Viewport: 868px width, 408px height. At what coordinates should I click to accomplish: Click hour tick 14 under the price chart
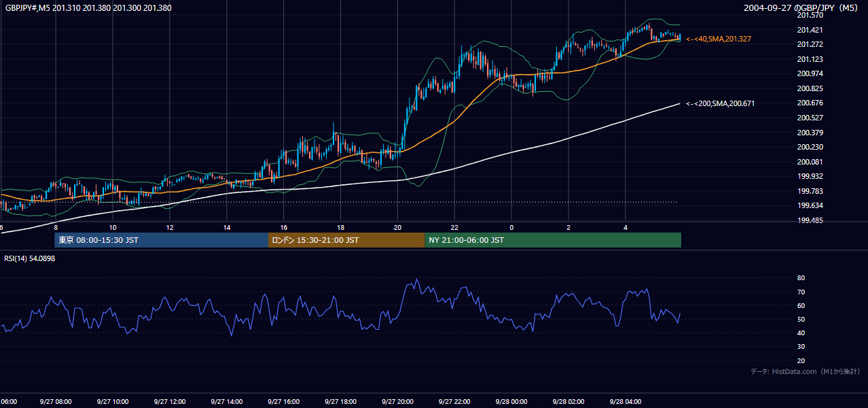tap(227, 227)
